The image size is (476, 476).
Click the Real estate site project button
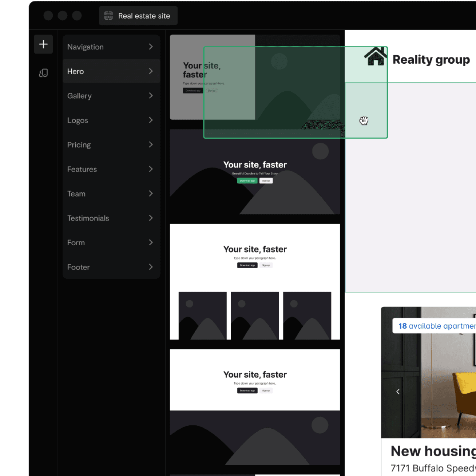[138, 16]
